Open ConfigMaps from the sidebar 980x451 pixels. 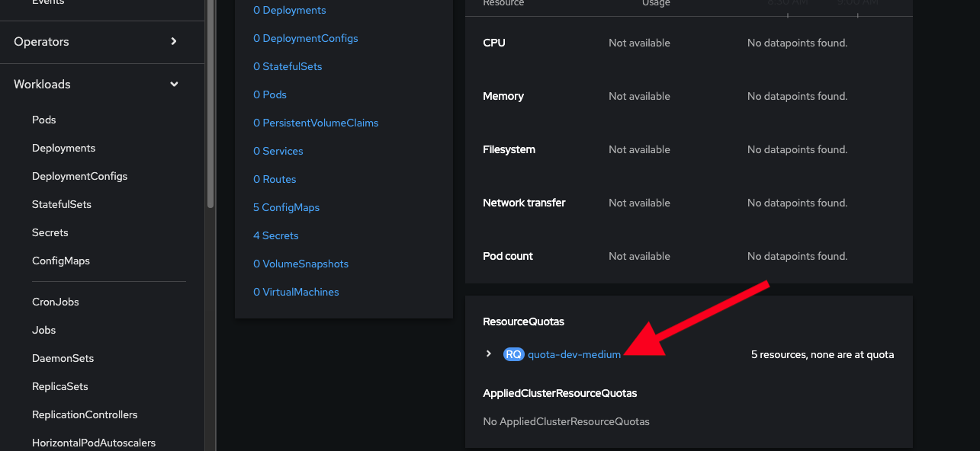pos(61,261)
